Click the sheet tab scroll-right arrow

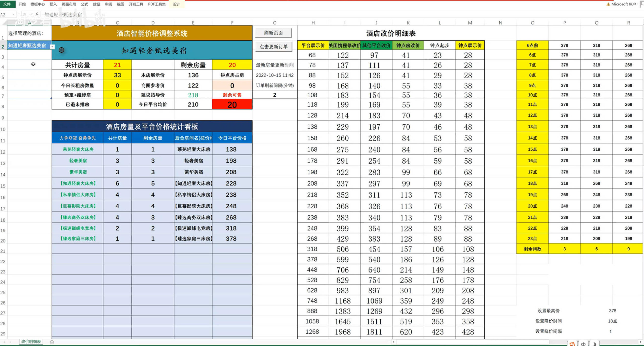(10, 342)
